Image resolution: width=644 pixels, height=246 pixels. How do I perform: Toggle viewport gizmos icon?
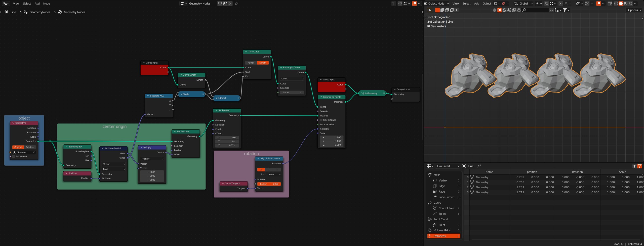point(587,4)
